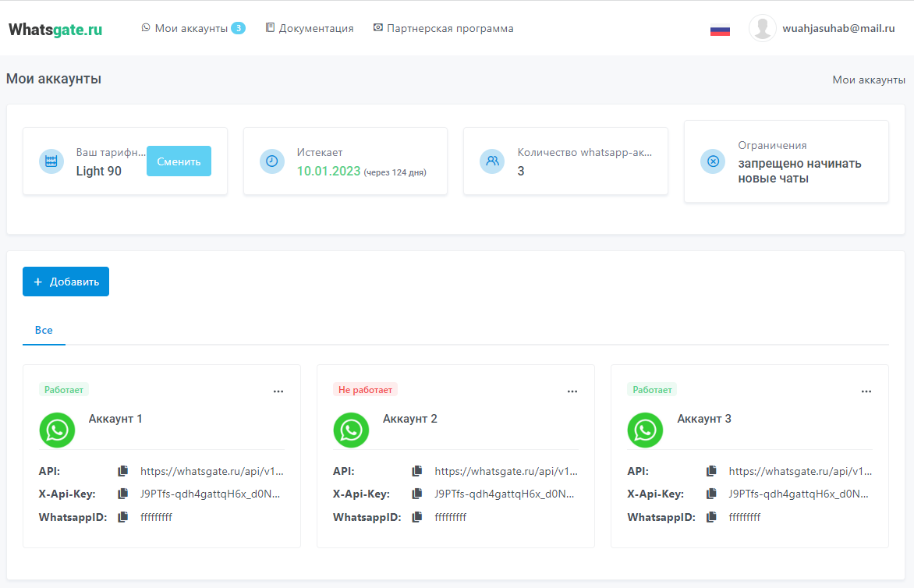This screenshot has height=588, width=914.
Task: Expand options menu for Аккаунт 3
Action: (x=866, y=391)
